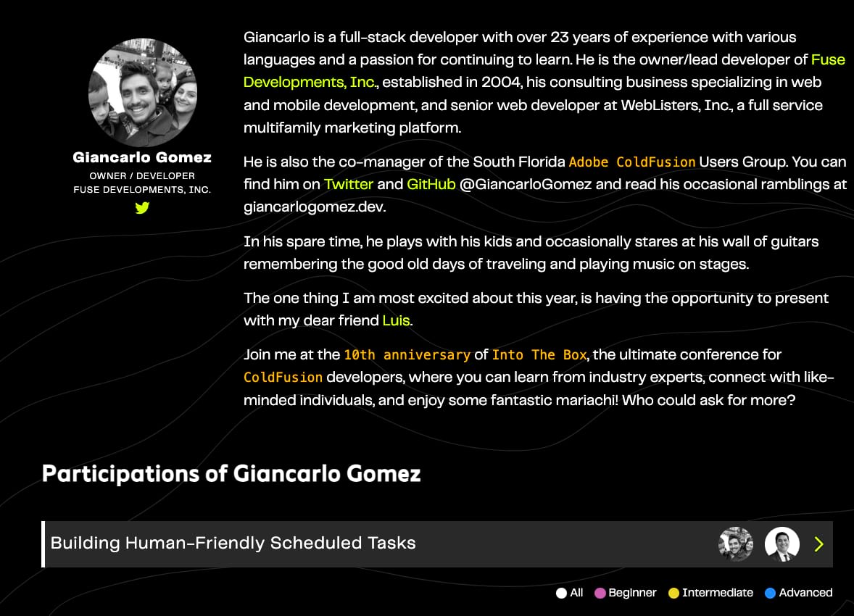Image resolution: width=854 pixels, height=616 pixels.
Task: Click the yellow Intermediate level dot
Action: (x=673, y=593)
